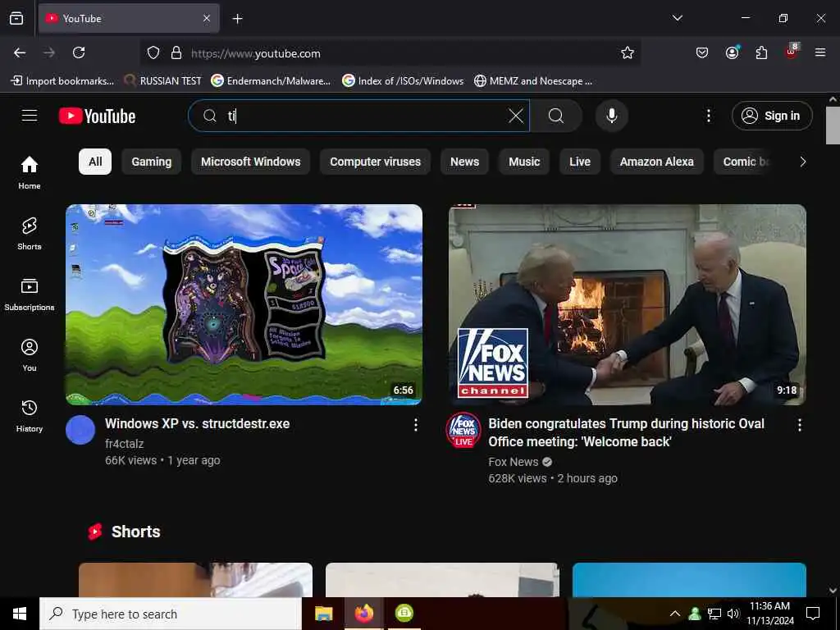Screen dimensions: 840x630
Task: Click the Sign in button
Action: [771, 116]
